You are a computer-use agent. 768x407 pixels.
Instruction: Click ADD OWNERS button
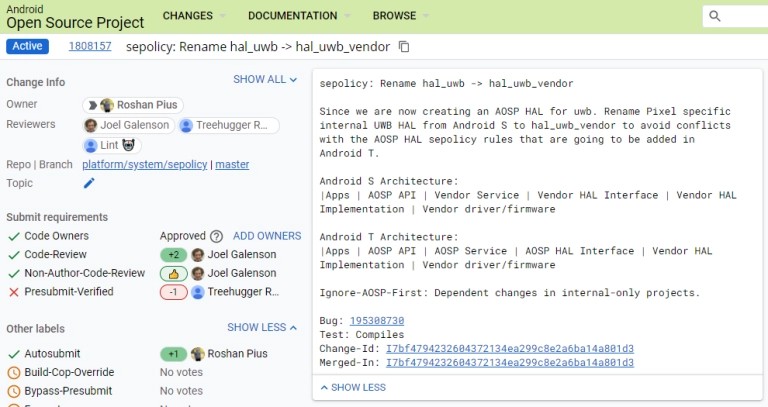(267, 236)
